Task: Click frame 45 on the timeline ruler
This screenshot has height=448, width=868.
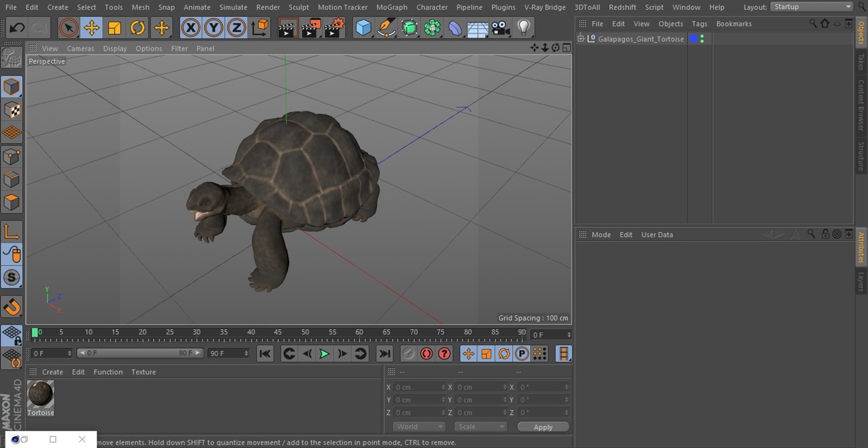Action: (278, 332)
